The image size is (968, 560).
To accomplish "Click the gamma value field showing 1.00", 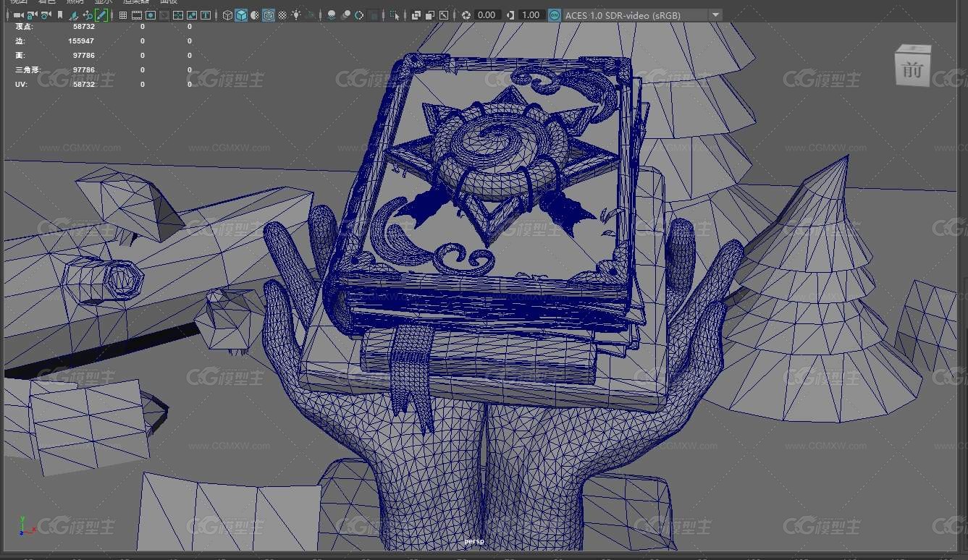I will pos(531,15).
